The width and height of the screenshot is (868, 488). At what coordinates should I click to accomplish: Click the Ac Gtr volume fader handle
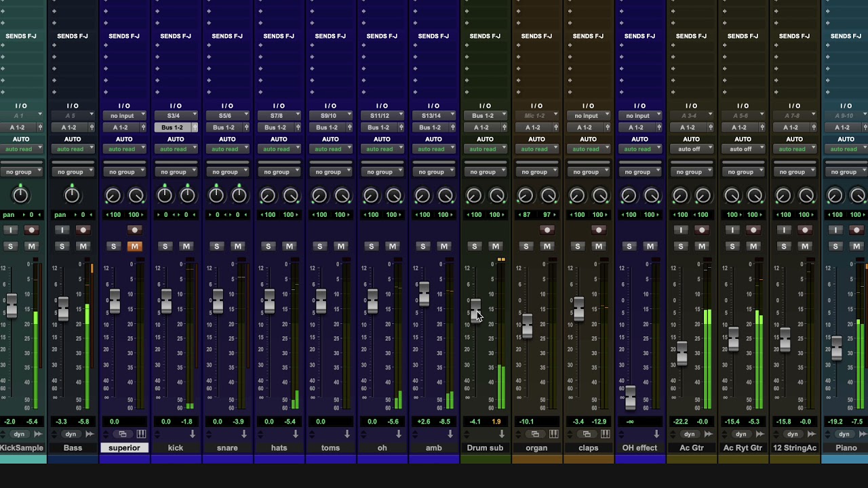pos(682,354)
